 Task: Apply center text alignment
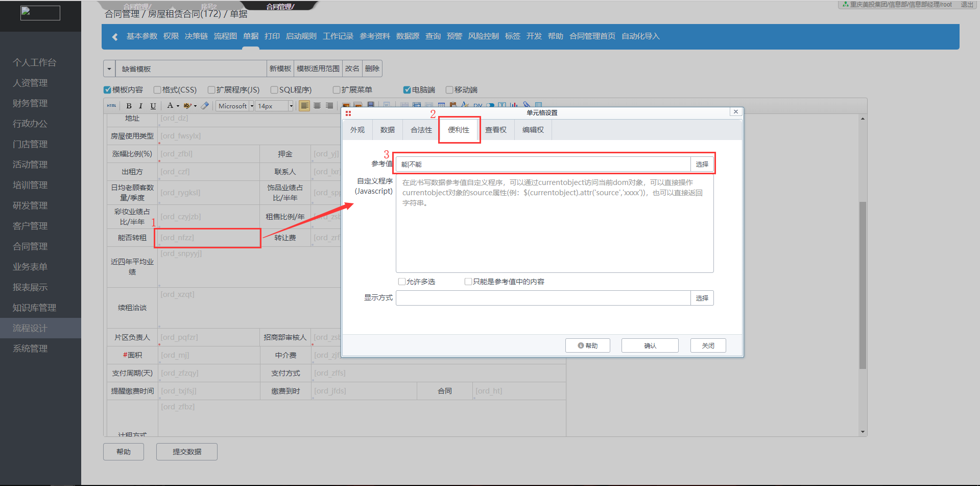click(x=317, y=106)
